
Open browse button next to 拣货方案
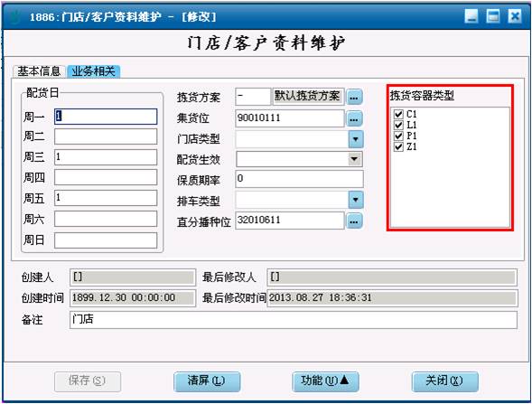355,97
